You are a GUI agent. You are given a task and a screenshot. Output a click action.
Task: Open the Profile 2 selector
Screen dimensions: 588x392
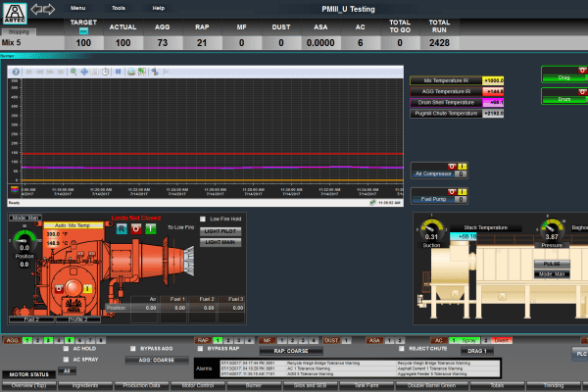tap(78, 319)
